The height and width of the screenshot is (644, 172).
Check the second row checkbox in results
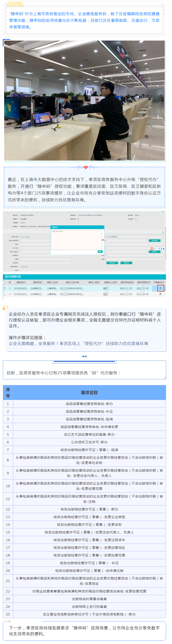tap(4, 294)
